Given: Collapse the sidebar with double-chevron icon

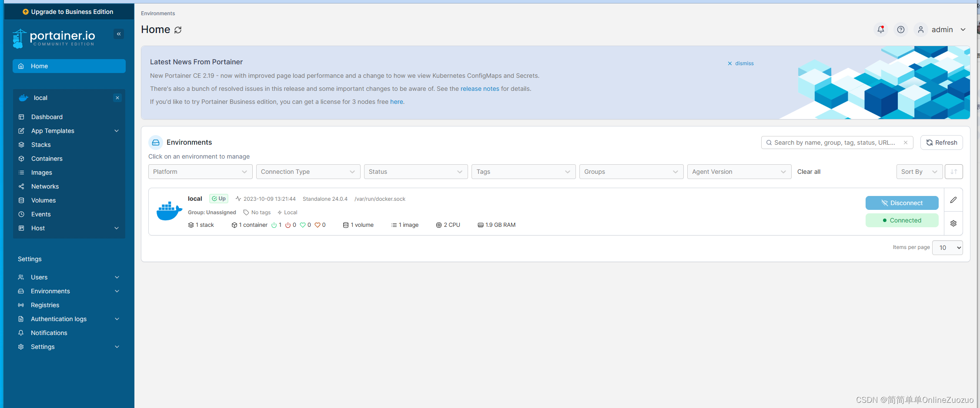Looking at the screenshot, I should 119,34.
